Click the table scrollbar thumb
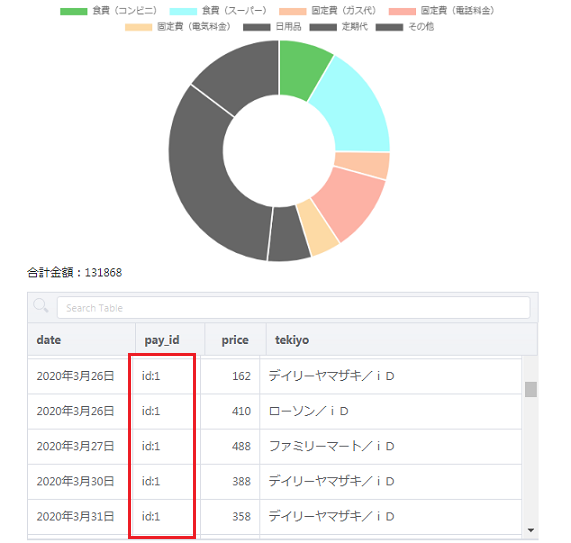The height and width of the screenshot is (543, 571). pyautogui.click(x=531, y=389)
